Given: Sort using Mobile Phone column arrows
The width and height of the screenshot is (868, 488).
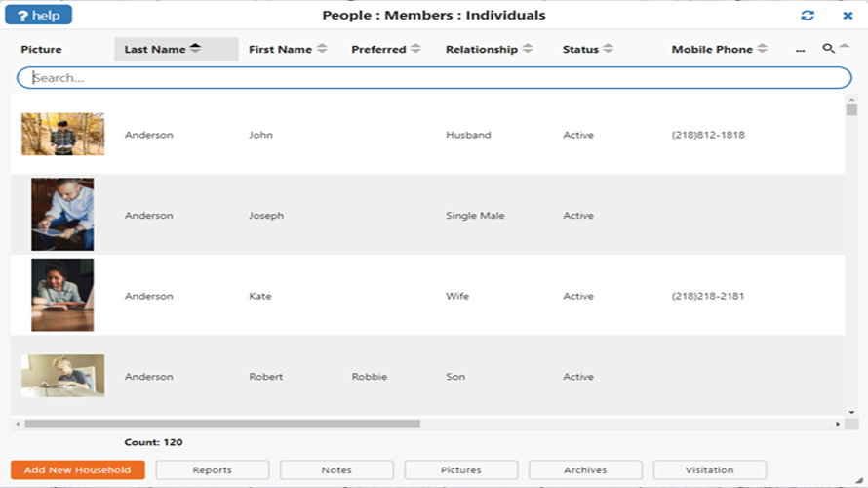Looking at the screenshot, I should (x=763, y=49).
